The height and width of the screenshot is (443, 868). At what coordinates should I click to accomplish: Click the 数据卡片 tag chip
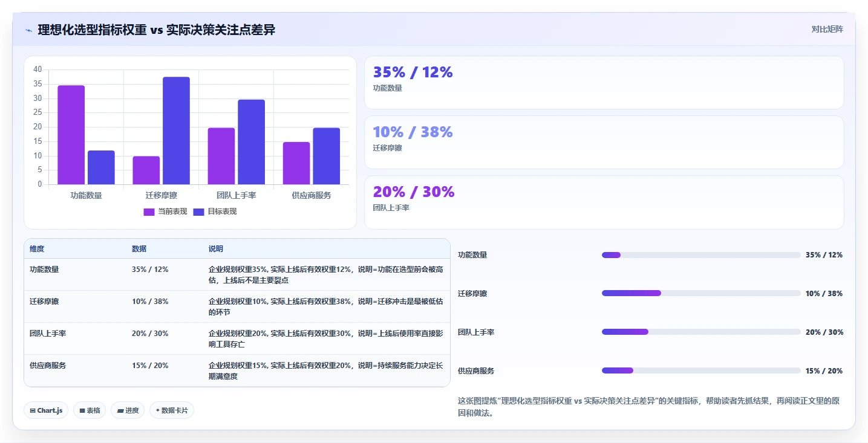pos(172,410)
